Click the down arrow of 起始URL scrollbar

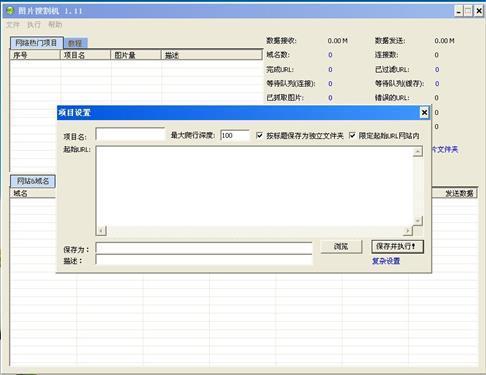click(x=418, y=220)
